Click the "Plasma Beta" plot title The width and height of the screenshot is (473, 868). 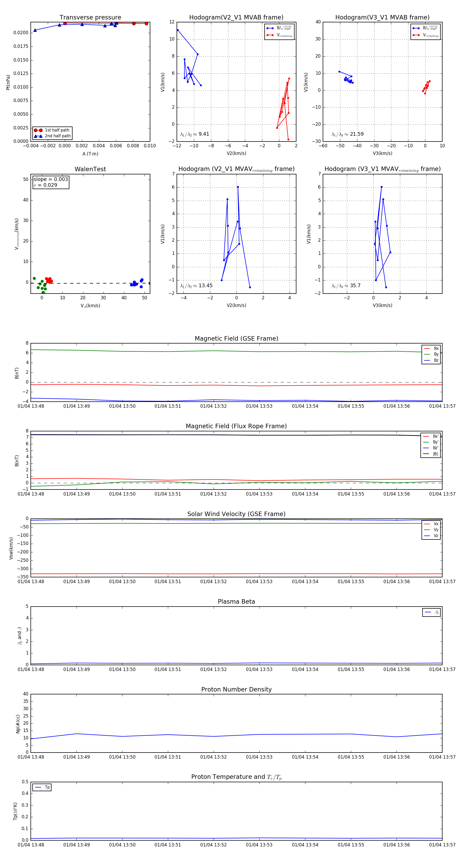[x=236, y=602]
